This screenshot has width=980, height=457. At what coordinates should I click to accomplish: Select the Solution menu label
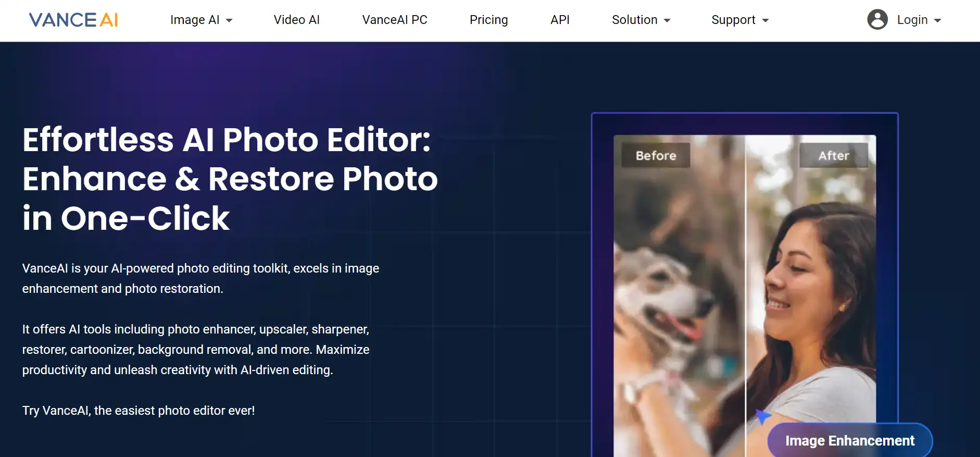(634, 20)
